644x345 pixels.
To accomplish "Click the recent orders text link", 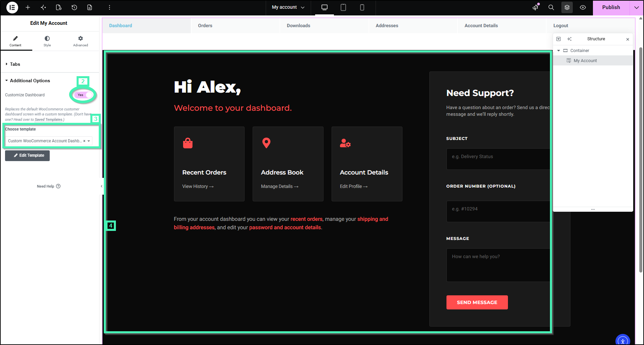I will point(306,219).
